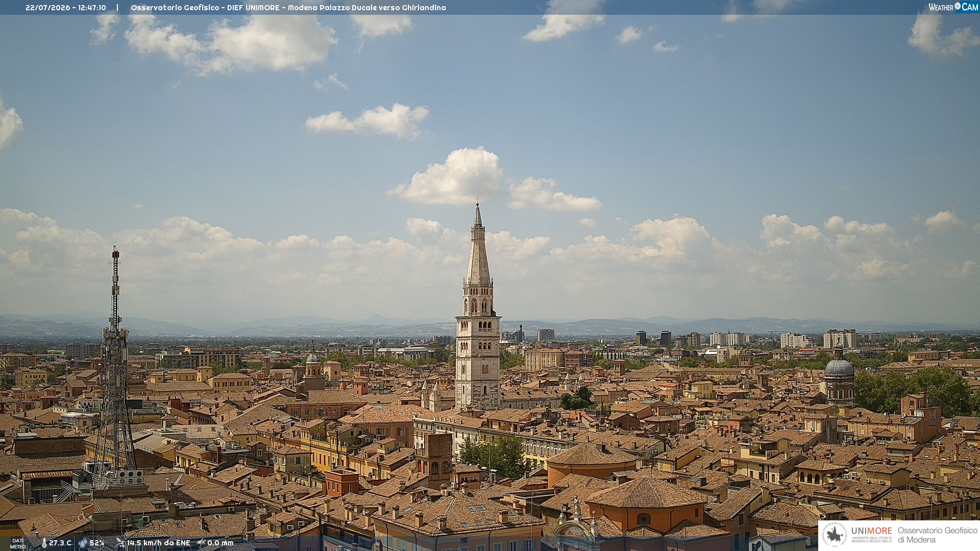980x551 pixels.
Task: Click the 0.0 mm rainfall value
Action: click(x=220, y=543)
